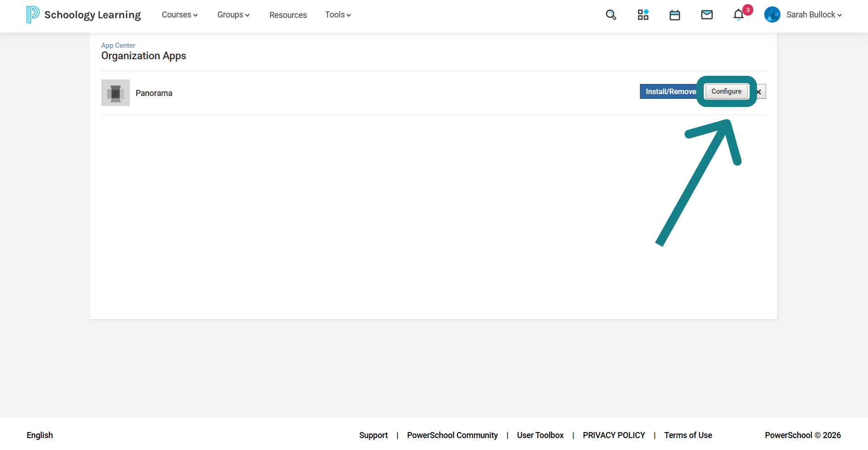Go to Resources in top navigation

(x=288, y=15)
